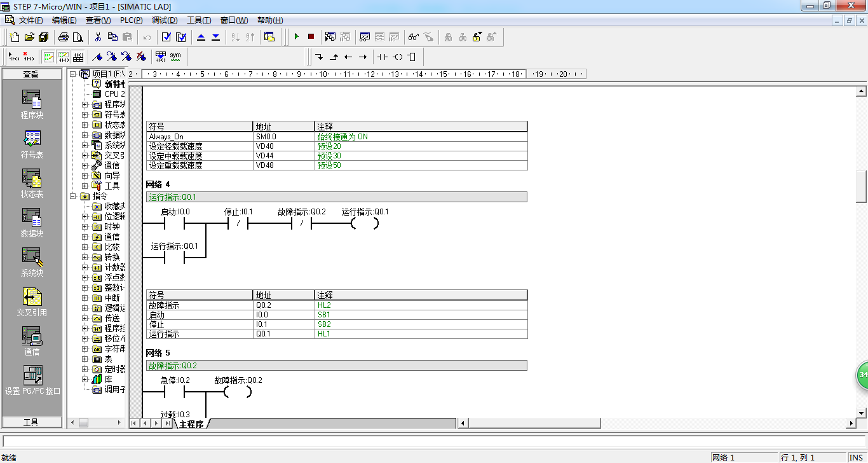
Task: Expand the 比较 instruction folder
Action: pos(85,247)
